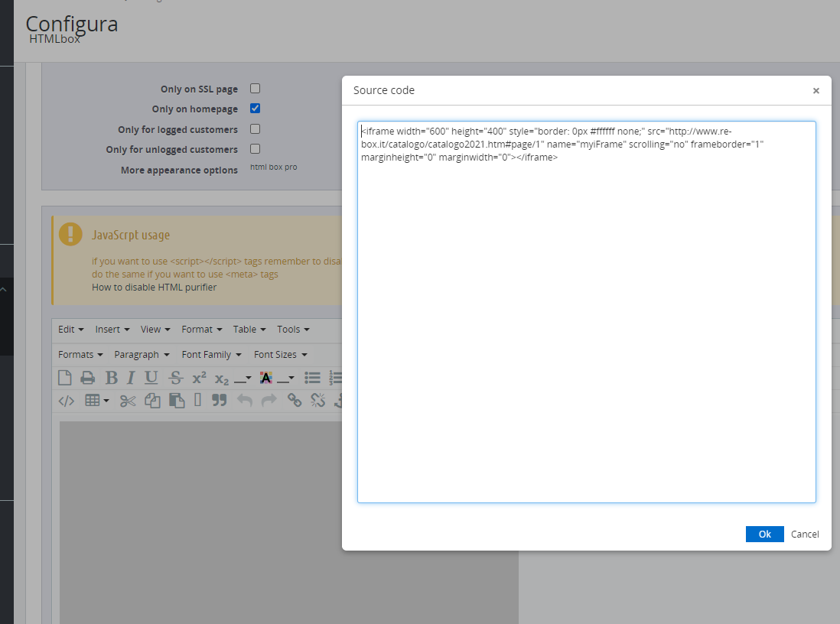Apply subscript formatting
Screen dimensions: 840x624
[x=221, y=379]
